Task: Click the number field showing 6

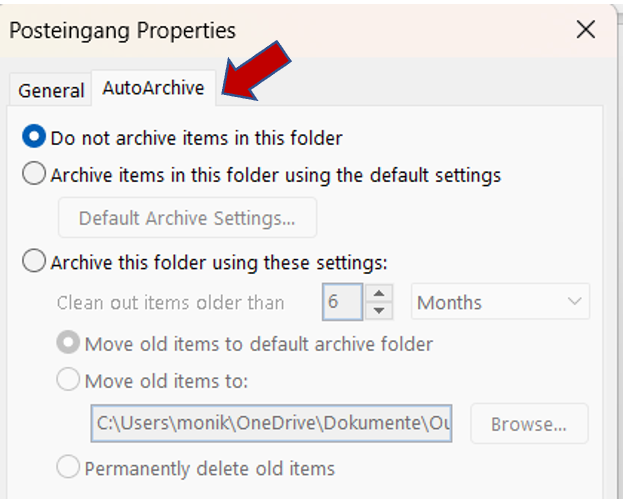Action: 342,302
